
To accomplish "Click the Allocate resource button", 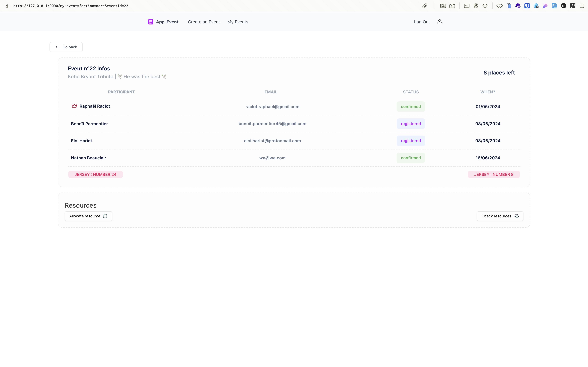I will [x=88, y=216].
